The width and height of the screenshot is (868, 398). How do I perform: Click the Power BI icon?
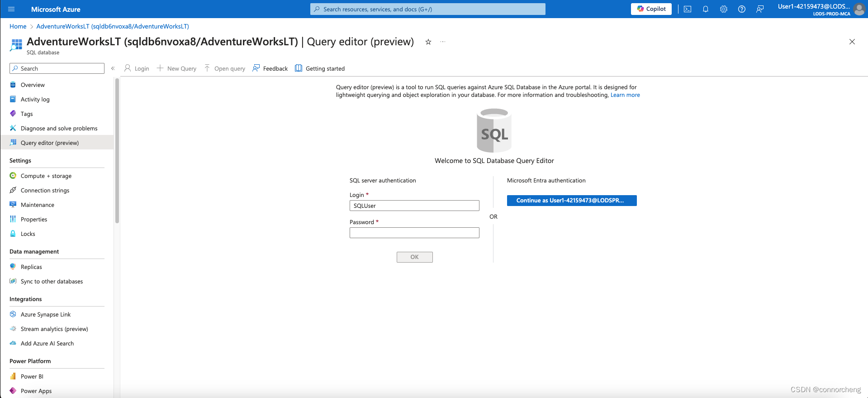pos(13,376)
